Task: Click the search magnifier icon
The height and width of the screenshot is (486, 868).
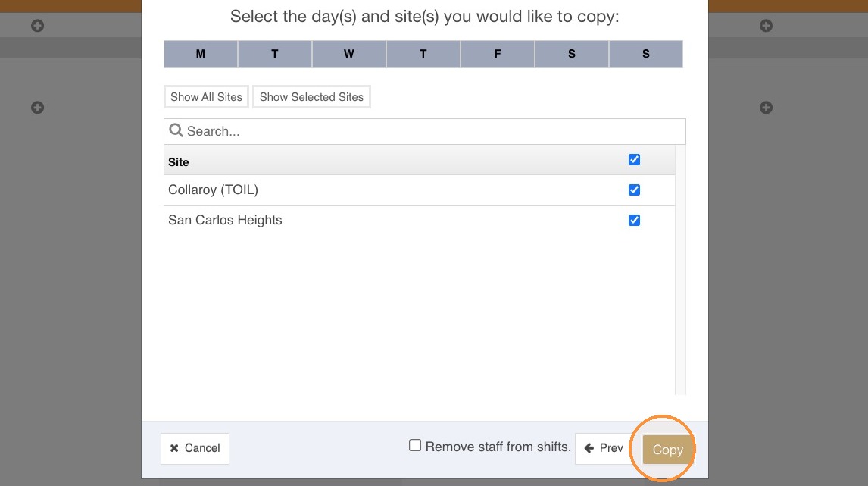Action: (176, 130)
